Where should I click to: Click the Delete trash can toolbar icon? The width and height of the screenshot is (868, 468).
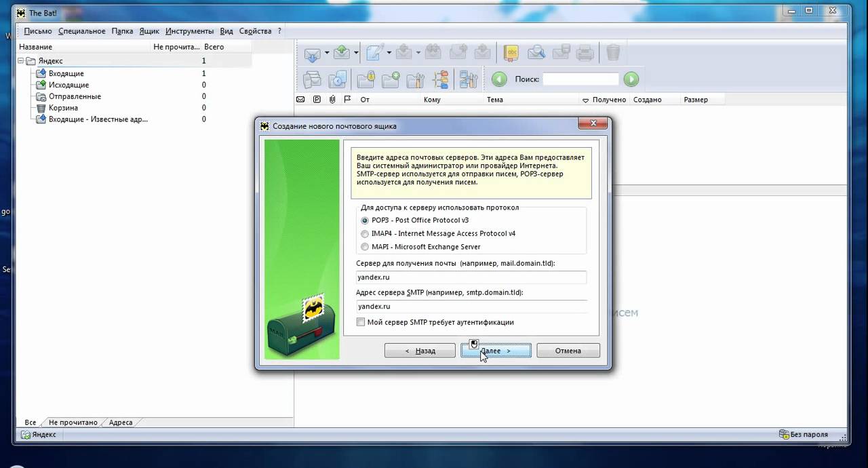(613, 53)
